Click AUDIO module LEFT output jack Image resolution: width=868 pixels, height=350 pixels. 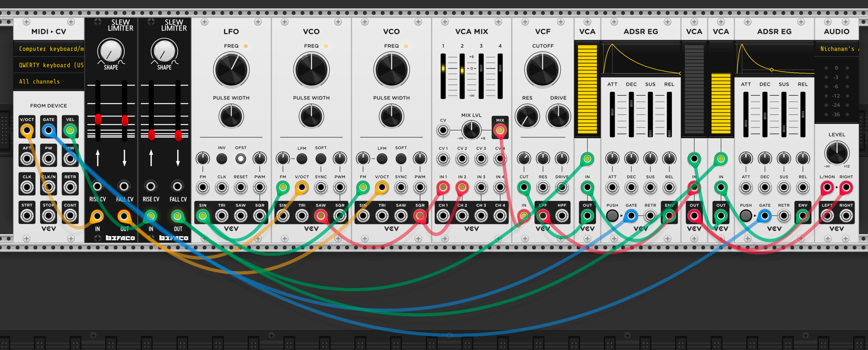827,215
